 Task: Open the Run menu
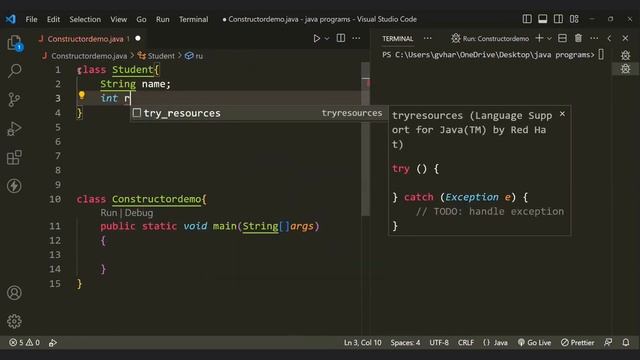[162, 19]
